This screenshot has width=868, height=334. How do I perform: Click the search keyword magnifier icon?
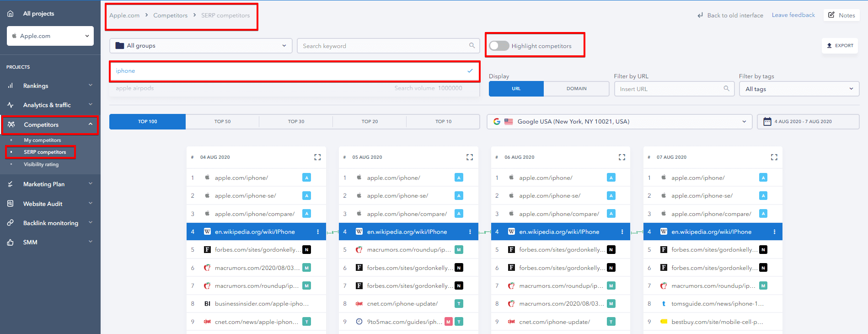tap(472, 45)
